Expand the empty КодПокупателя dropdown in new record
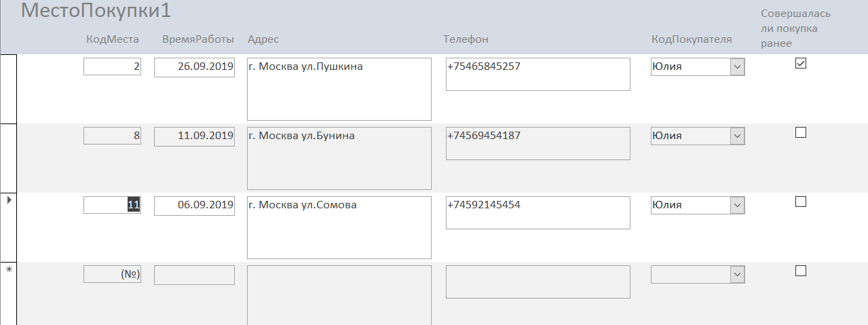 point(737,274)
